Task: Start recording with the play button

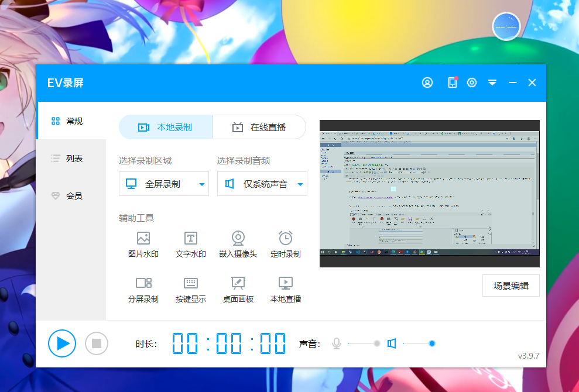Action: click(62, 343)
